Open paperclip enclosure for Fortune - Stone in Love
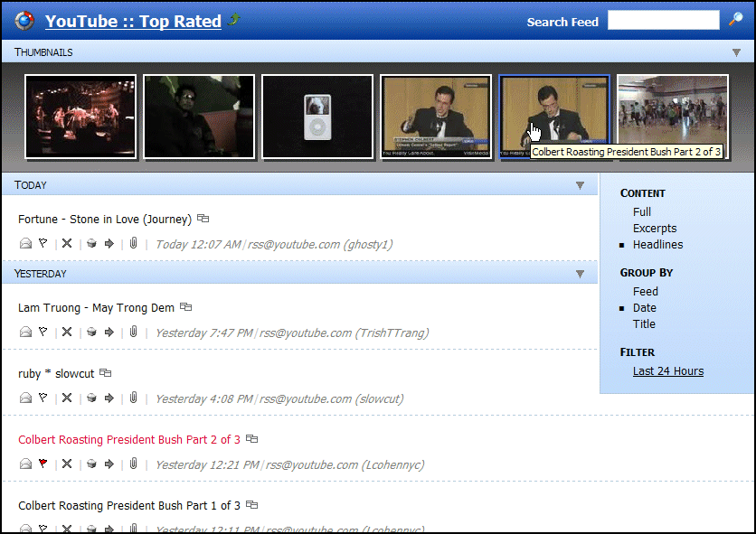756x534 pixels. (134, 243)
